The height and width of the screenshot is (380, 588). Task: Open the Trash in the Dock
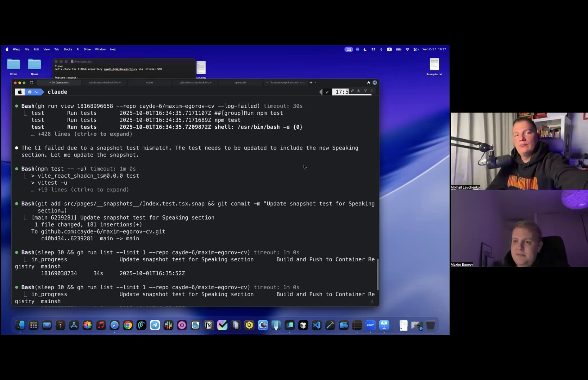(x=431, y=325)
